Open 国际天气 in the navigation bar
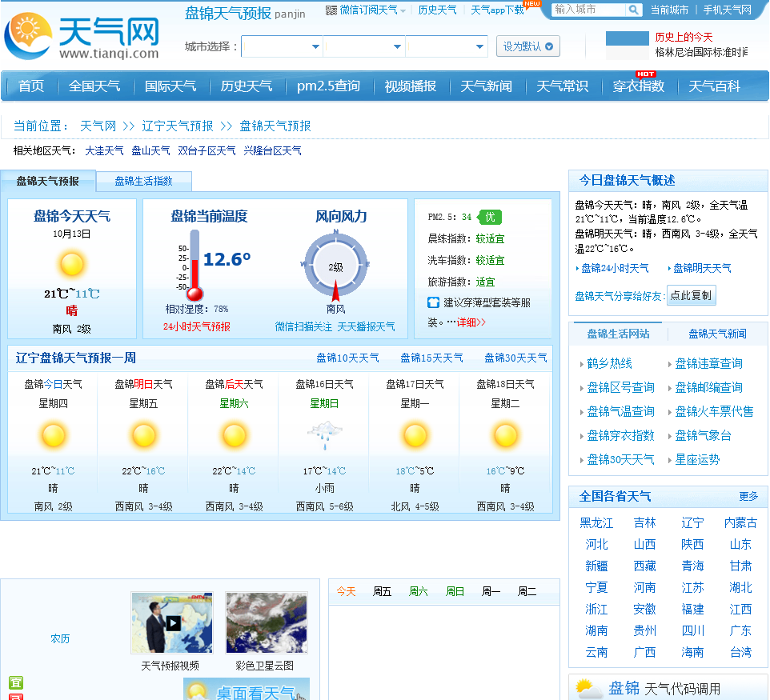The image size is (770, 700). coord(170,86)
